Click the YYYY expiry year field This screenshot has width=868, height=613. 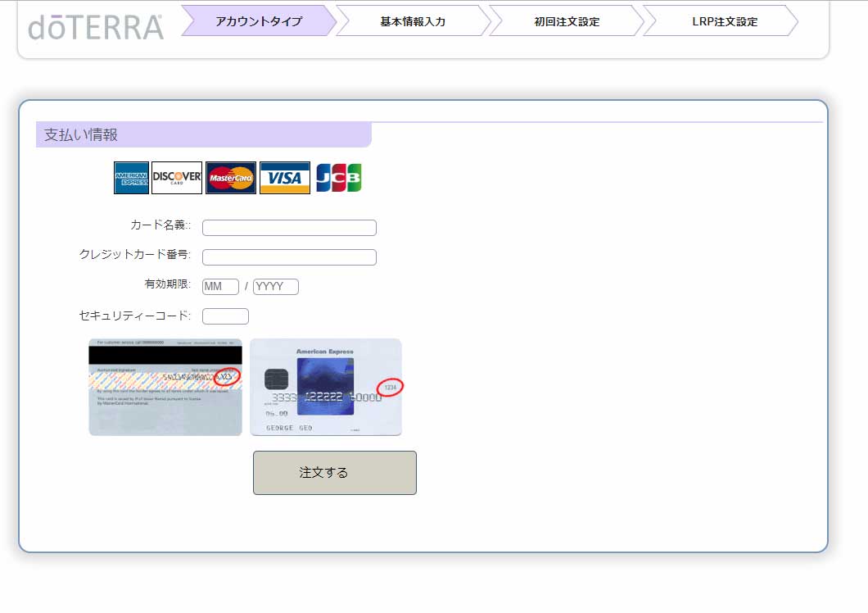276,286
